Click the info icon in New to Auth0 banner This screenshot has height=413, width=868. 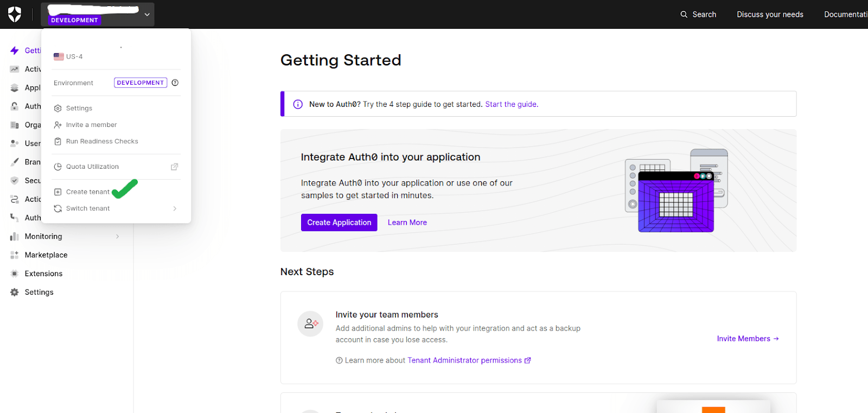(x=298, y=104)
